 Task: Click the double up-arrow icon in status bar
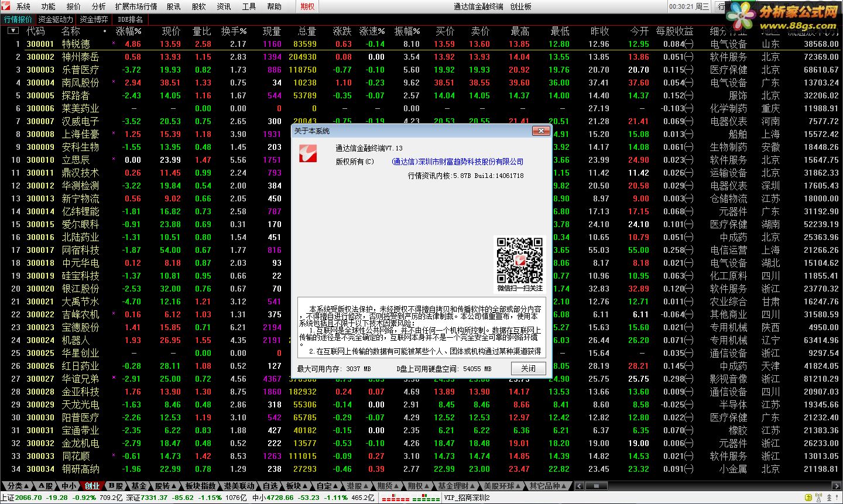(828, 498)
